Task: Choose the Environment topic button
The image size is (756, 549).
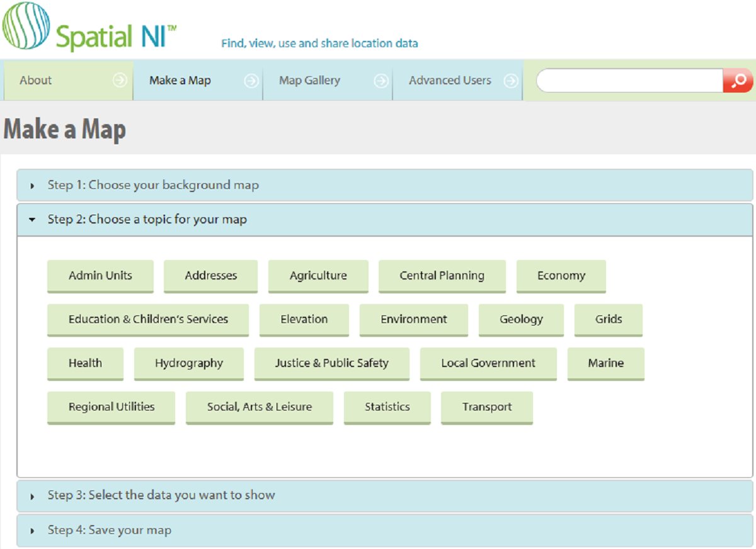Action: click(414, 320)
